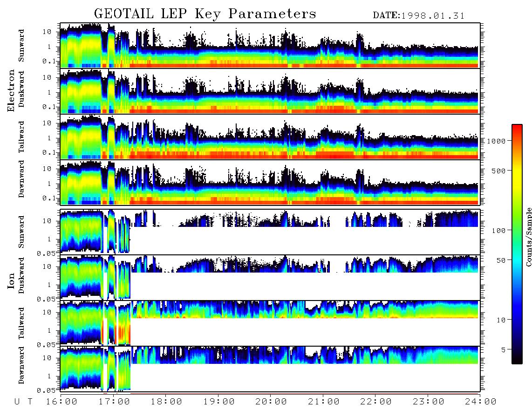Click the Ion Duskward spectrogram panel
Screen dimensions: 532x410
tap(270, 277)
